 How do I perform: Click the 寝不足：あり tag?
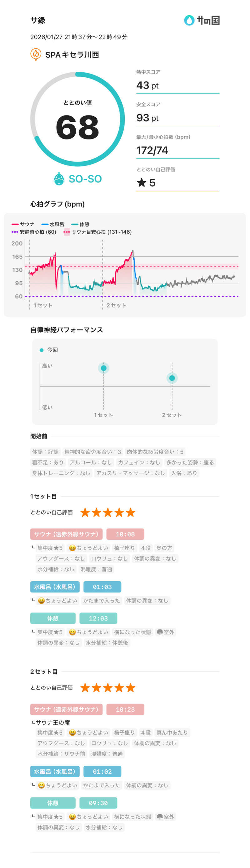click(x=47, y=462)
